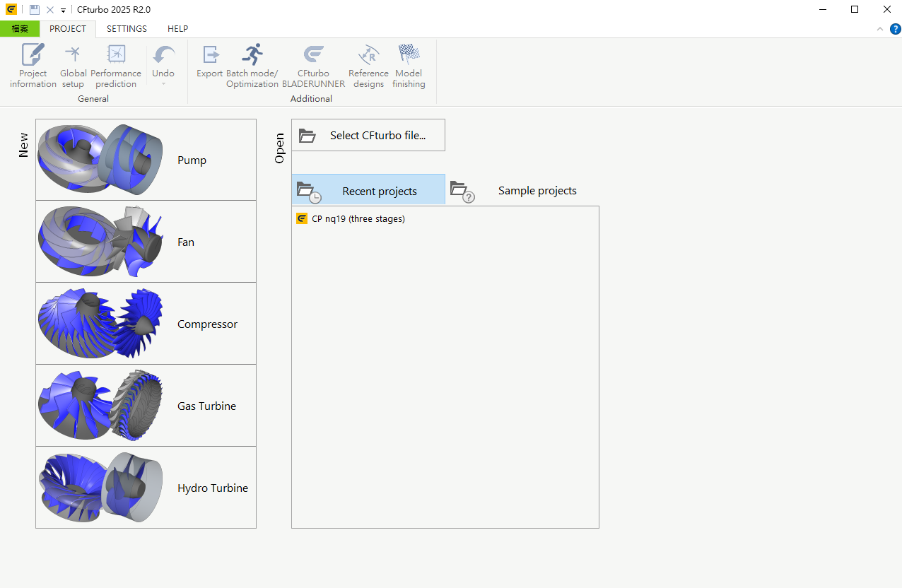The height and width of the screenshot is (588, 902).
Task: Click the icon beside CP nq19 entry
Action: coord(302,219)
